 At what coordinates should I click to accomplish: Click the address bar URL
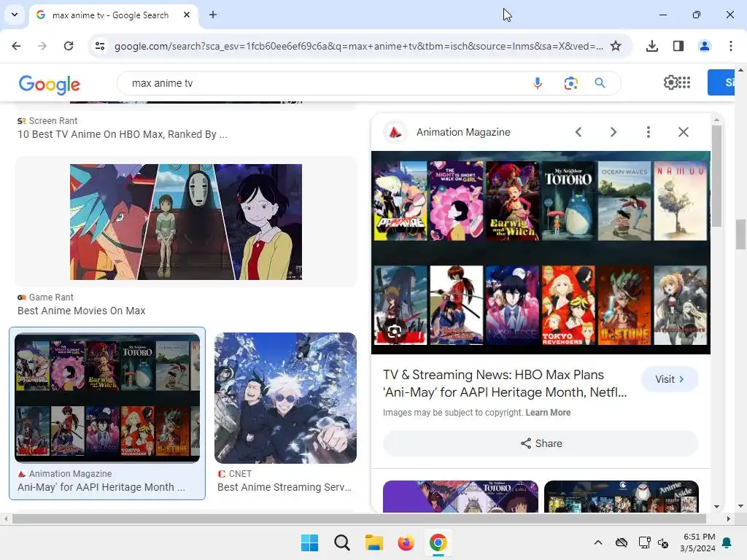point(358,46)
